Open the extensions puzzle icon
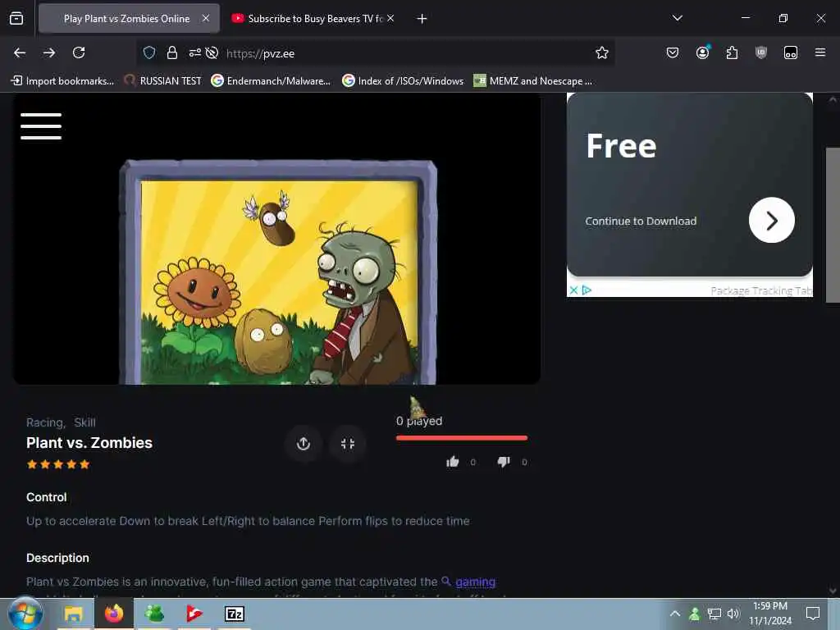The height and width of the screenshot is (630, 840). (x=732, y=52)
